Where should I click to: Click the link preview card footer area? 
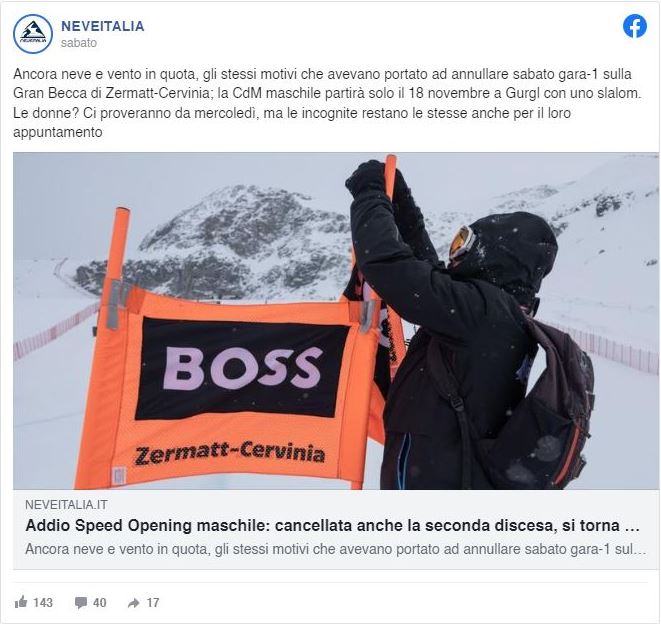pyautogui.click(x=336, y=529)
